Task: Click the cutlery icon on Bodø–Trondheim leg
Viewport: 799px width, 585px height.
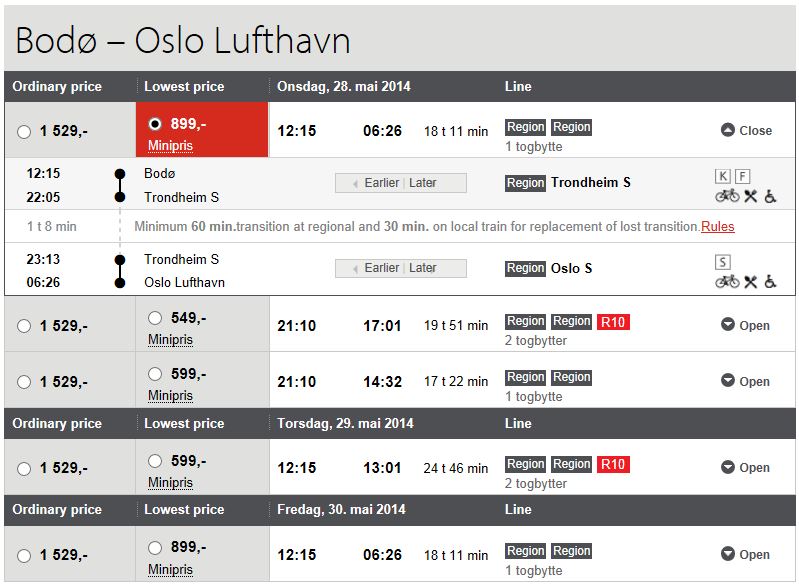Action: tap(751, 196)
